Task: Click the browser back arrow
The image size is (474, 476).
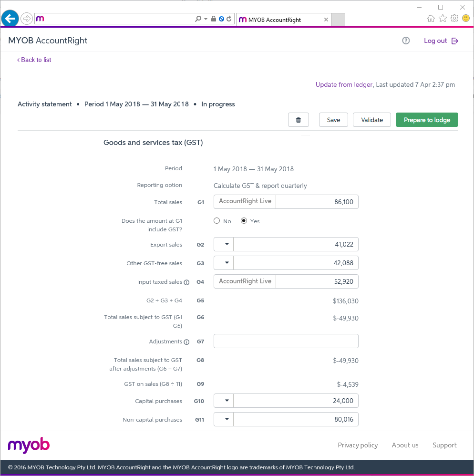Action: pos(10,18)
